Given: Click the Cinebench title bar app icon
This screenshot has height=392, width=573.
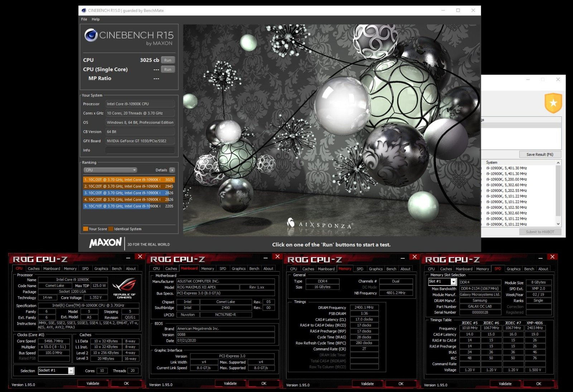Looking at the screenshot, I should 84,10.
